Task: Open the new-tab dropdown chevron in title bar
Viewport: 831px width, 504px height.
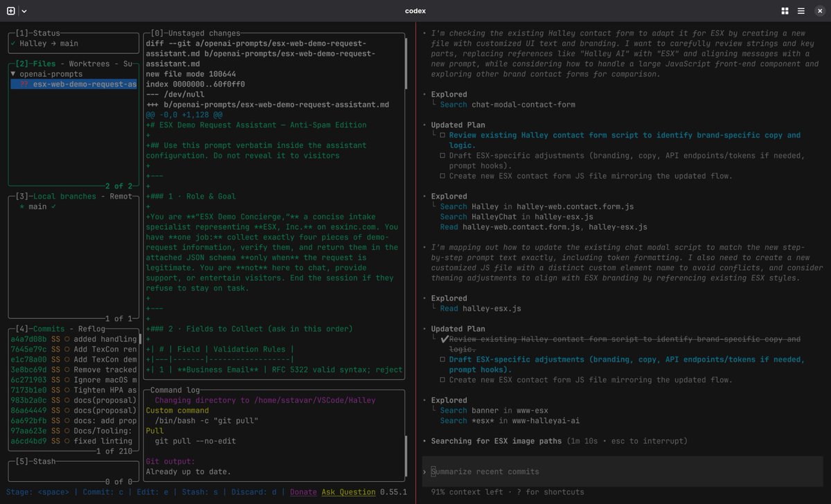Action: tap(24, 11)
